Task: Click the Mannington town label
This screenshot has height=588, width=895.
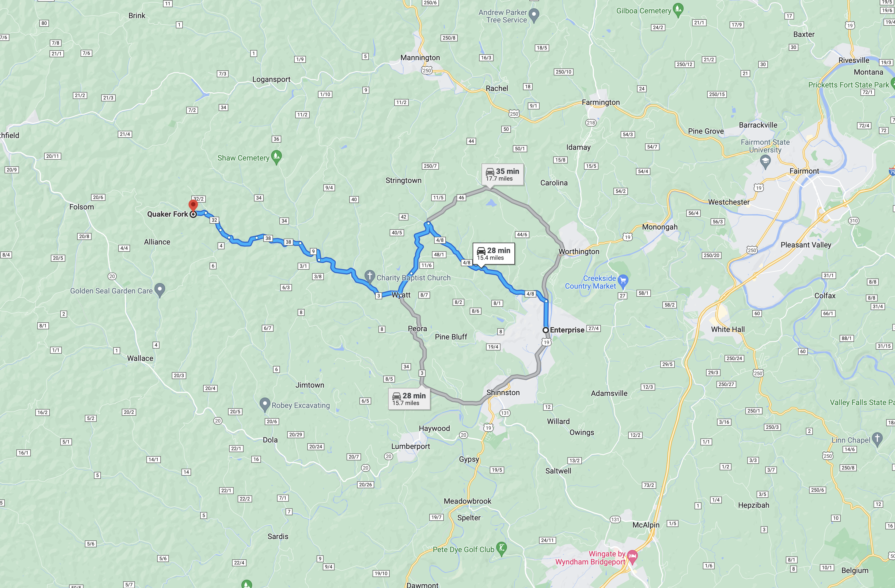Action: click(420, 58)
